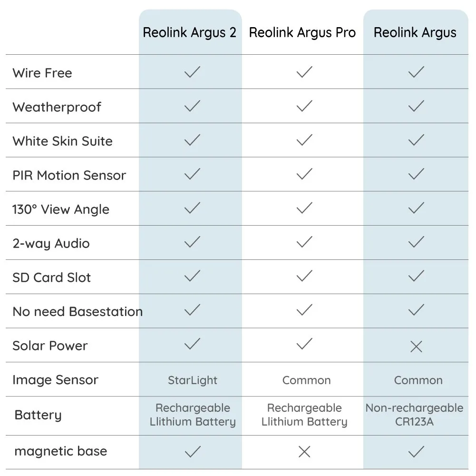Screen dimensions: 476x476
Task: Click the SD Card Slot checkmark for Argus
Action: 416,276
